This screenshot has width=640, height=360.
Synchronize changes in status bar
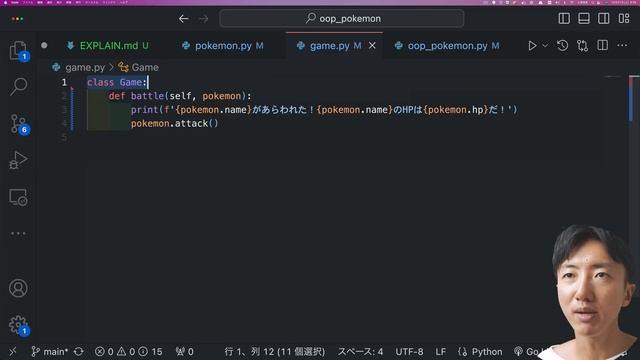(79, 351)
